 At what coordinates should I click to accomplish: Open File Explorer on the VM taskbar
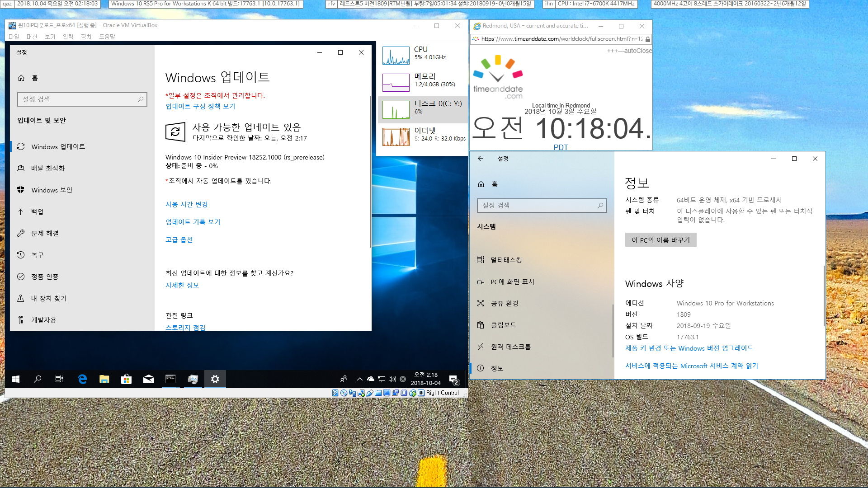point(104,379)
